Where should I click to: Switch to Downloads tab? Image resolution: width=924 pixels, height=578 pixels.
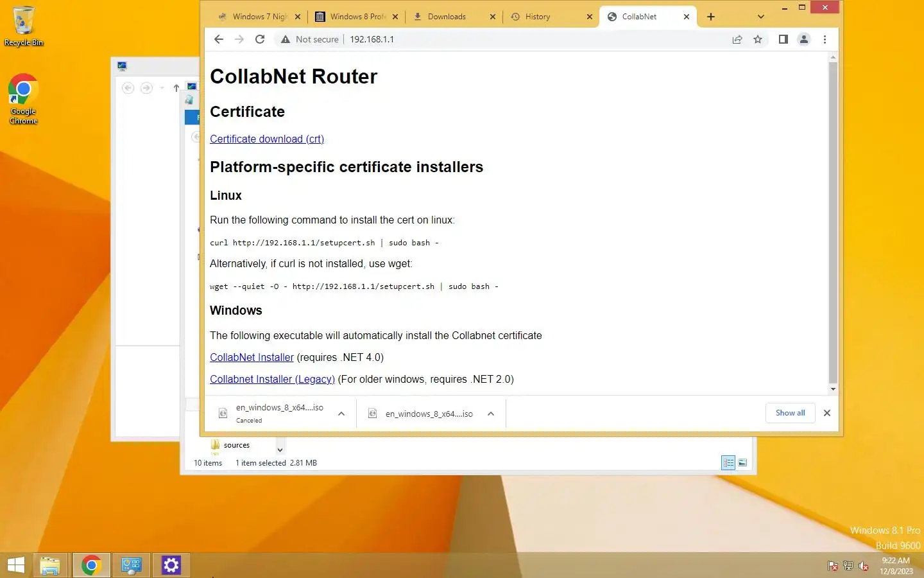point(454,17)
